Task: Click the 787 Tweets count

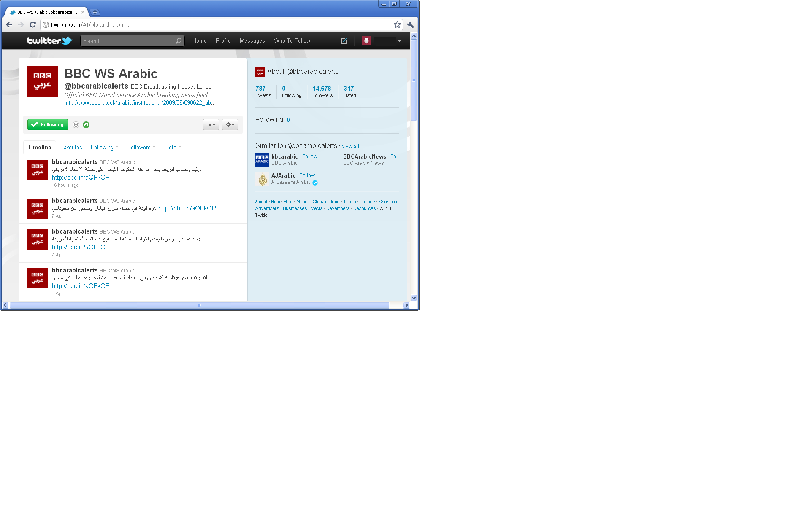Action: click(263, 92)
